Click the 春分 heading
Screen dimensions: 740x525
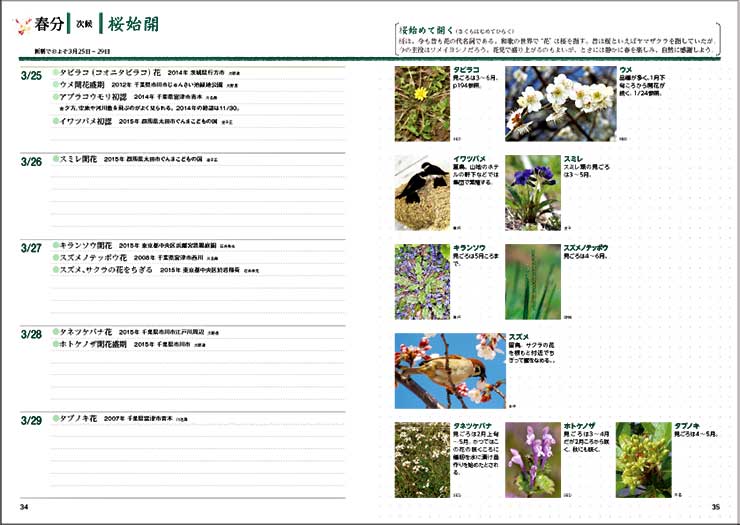pyautogui.click(x=49, y=24)
